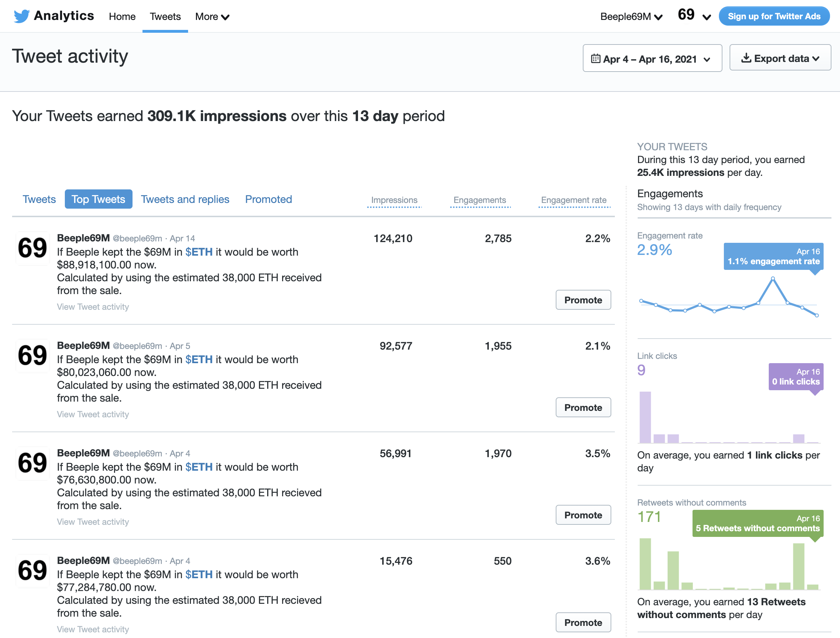Screen dimensions: 840x638
Task: View Tweet activity for $76,630,800.00 tweet
Action: [x=93, y=522]
